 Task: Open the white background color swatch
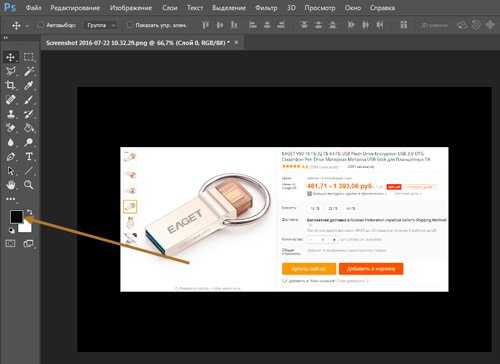pyautogui.click(x=26, y=228)
